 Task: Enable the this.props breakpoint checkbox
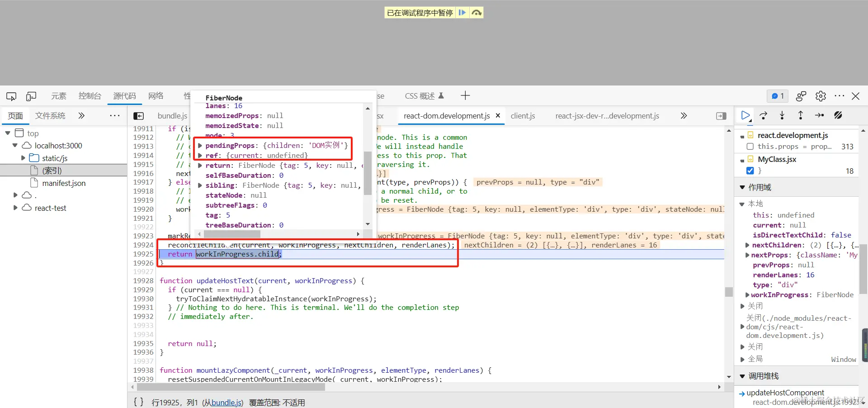pos(750,147)
